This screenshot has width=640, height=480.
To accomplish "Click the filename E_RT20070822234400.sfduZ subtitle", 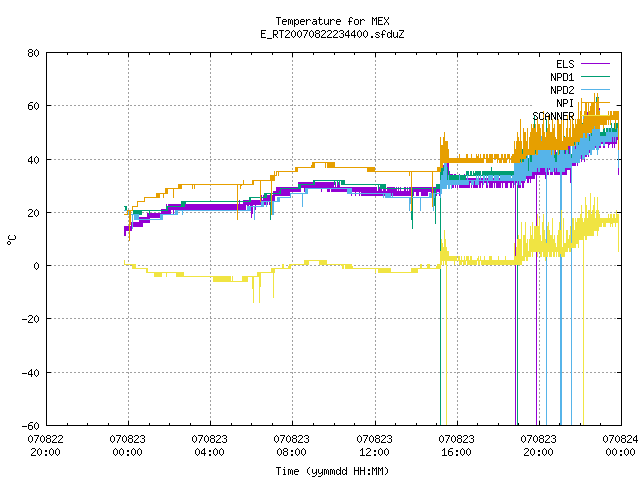I will tap(332, 34).
